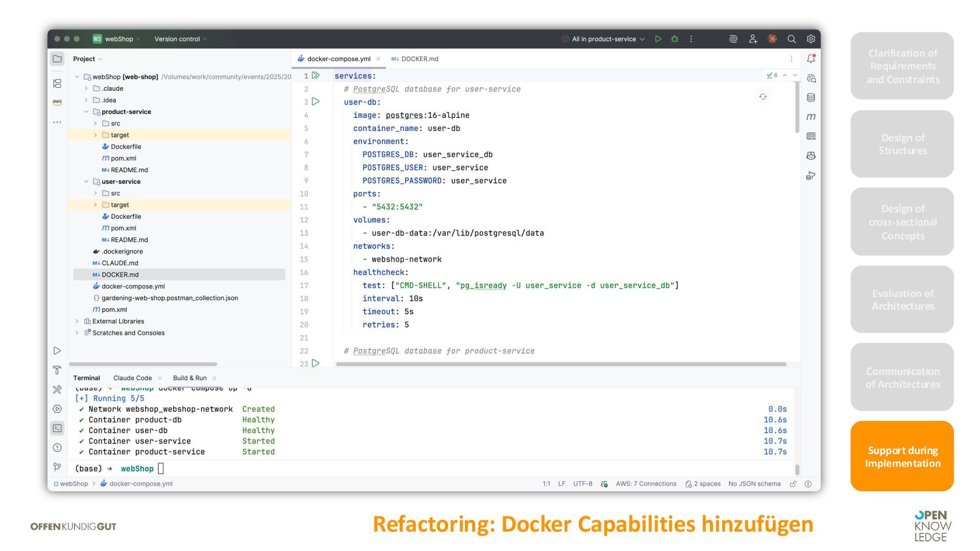Switch to Claude Code terminal tab
This screenshot has width=980, height=551.
click(132, 378)
